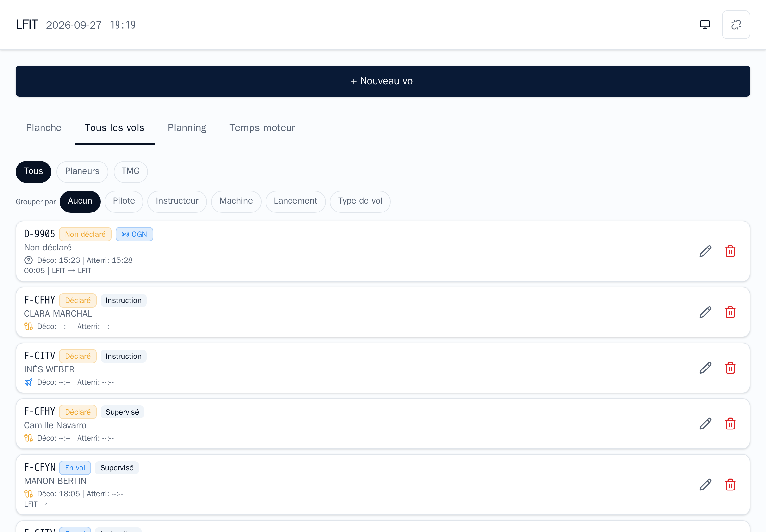The width and height of the screenshot is (766, 532).
Task: Switch to the Planche tab
Action: [44, 128]
